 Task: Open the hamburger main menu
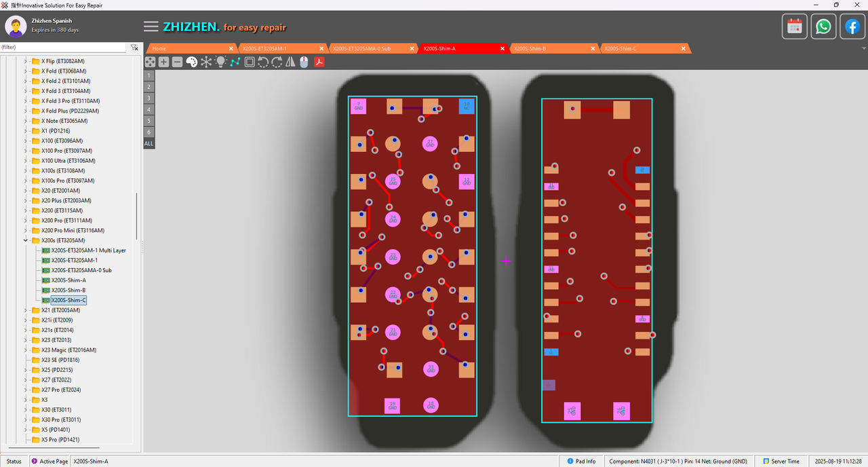point(151,26)
